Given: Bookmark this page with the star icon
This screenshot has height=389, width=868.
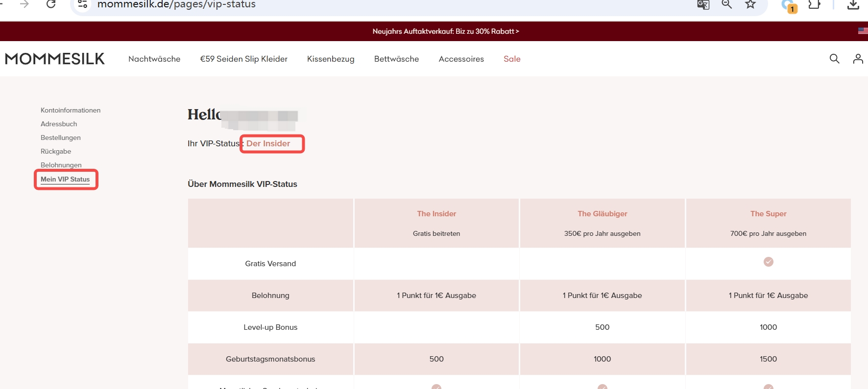Looking at the screenshot, I should coord(750,4).
